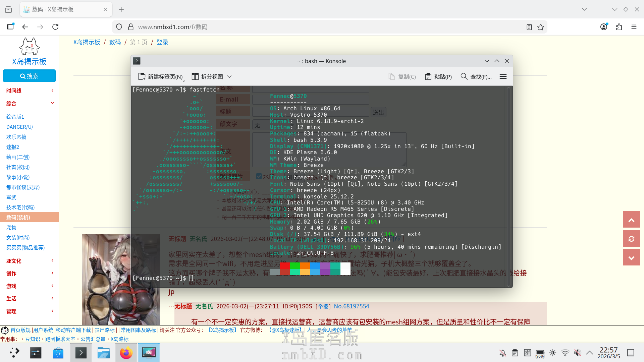The height and width of the screenshot is (362, 644).
Task: Reload the page with refresh icon
Action: tap(56, 27)
